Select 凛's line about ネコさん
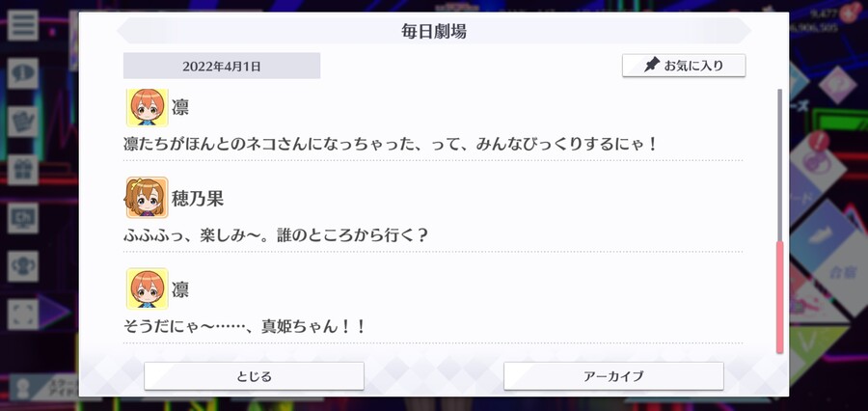Screen dimensions: 868x411 coord(390,145)
